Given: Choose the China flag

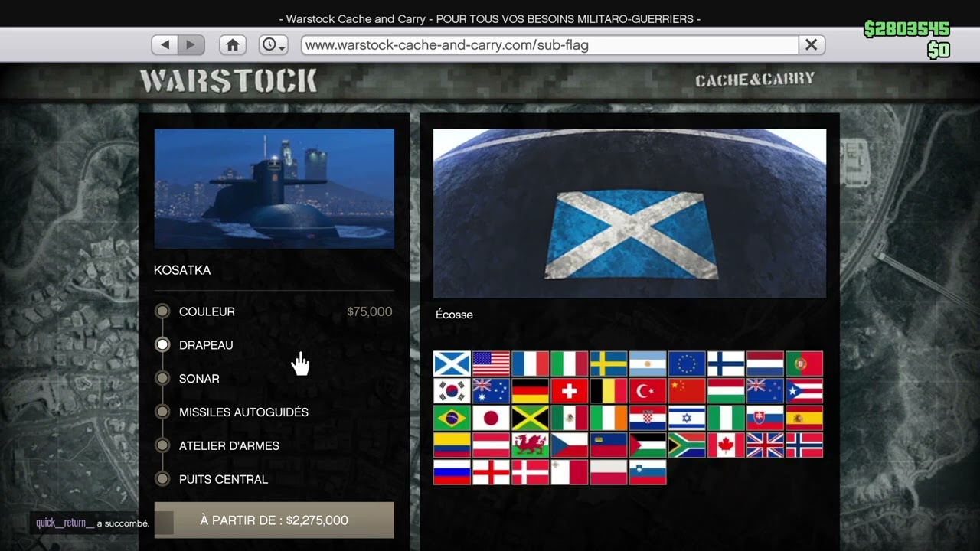Looking at the screenshot, I should click(687, 391).
